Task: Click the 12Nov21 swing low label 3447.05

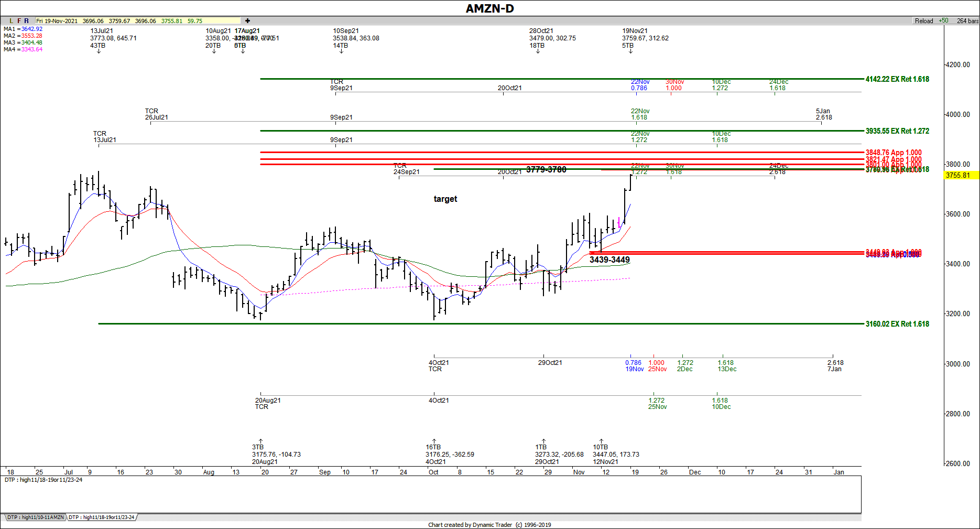Action: [616, 455]
